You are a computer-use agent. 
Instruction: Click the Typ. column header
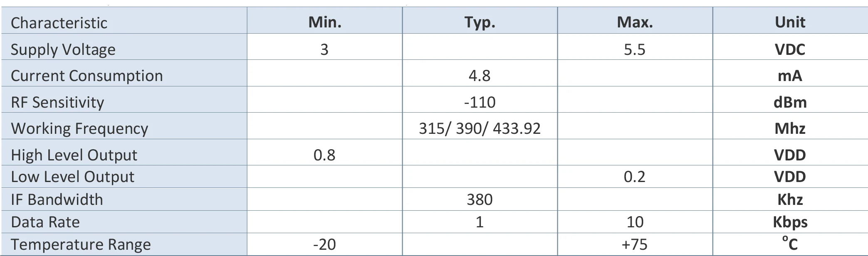(480, 22)
